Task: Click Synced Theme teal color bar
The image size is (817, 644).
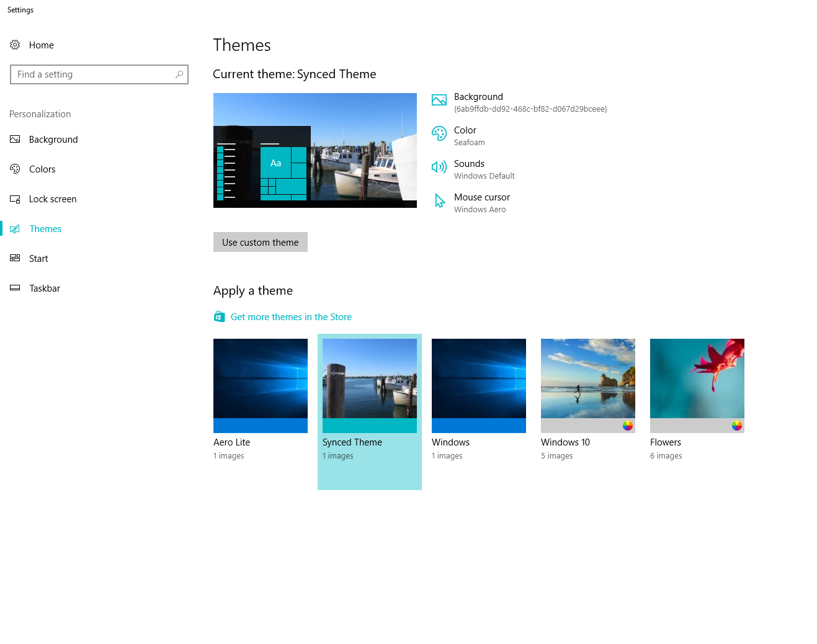Action: [370, 426]
